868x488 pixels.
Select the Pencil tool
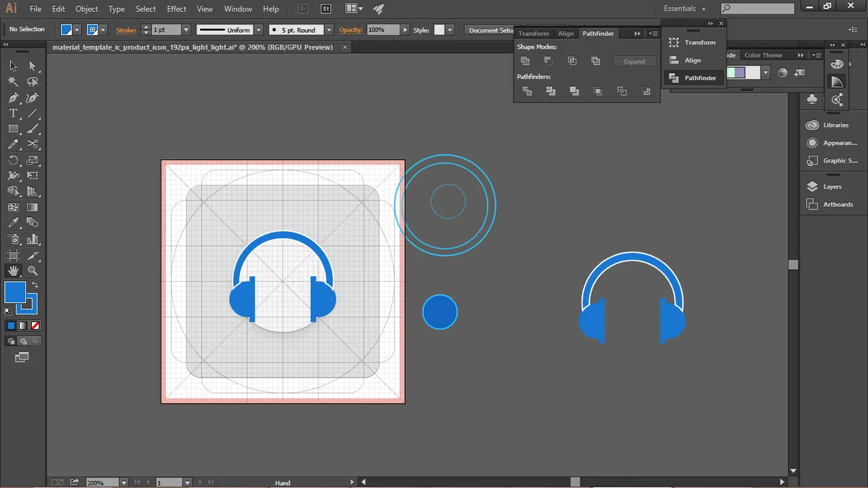pos(13,144)
